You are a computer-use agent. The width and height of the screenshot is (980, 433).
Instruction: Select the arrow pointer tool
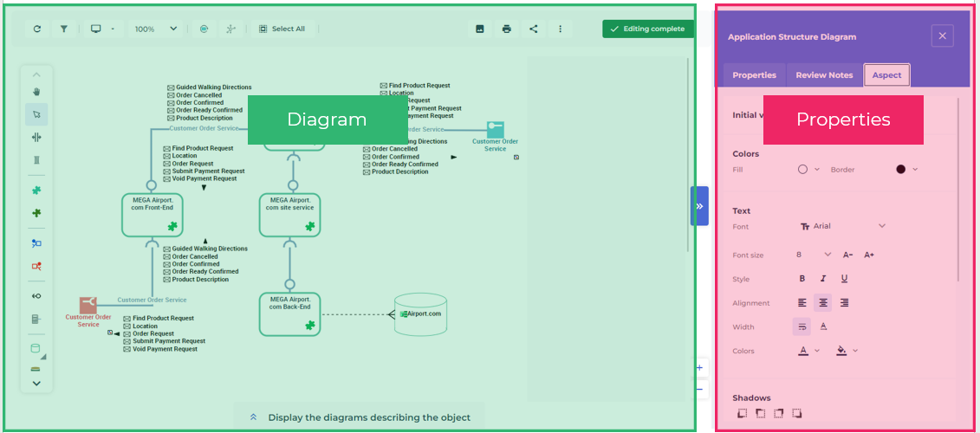[x=36, y=114]
